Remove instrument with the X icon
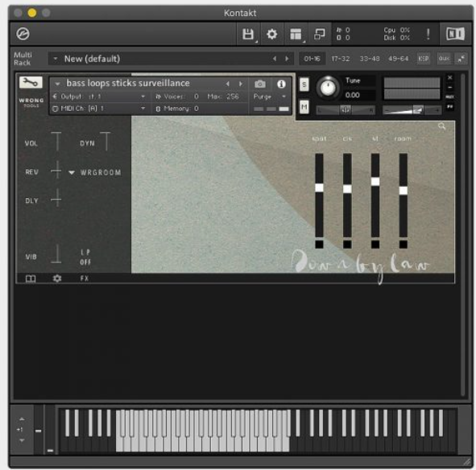This screenshot has width=476, height=470. (450, 78)
